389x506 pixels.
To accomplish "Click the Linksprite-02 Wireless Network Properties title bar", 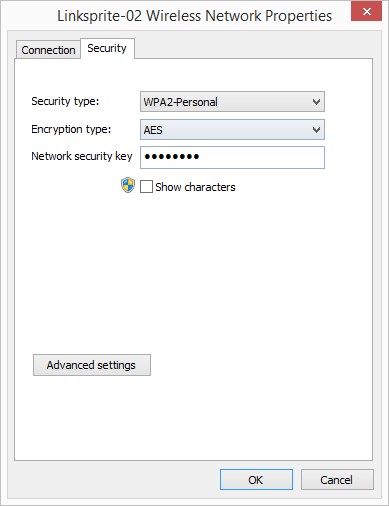I will pyautogui.click(x=195, y=16).
